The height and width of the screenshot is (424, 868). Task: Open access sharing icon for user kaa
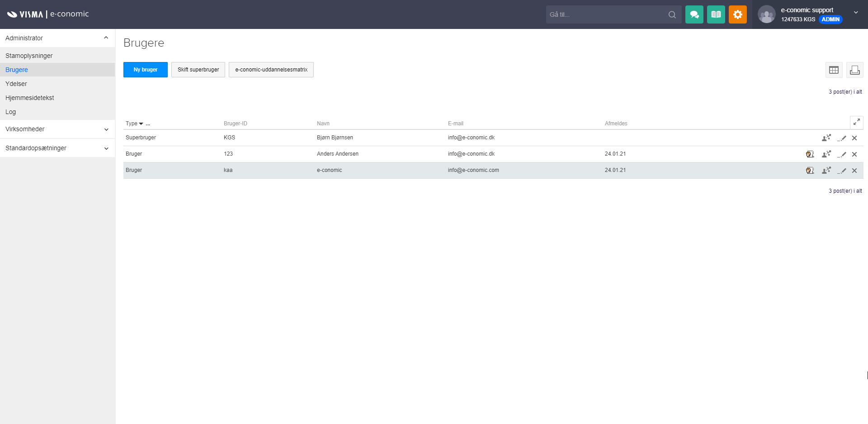click(x=826, y=171)
